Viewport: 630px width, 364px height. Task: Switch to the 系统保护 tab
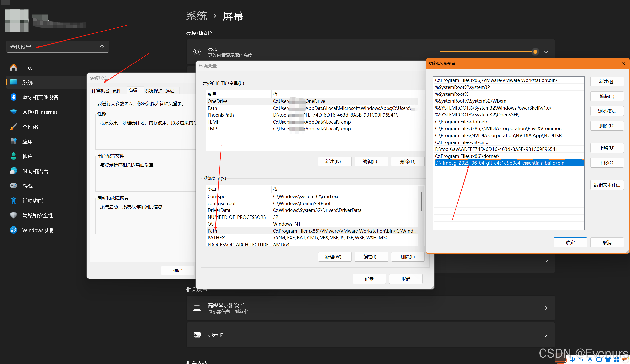[153, 91]
